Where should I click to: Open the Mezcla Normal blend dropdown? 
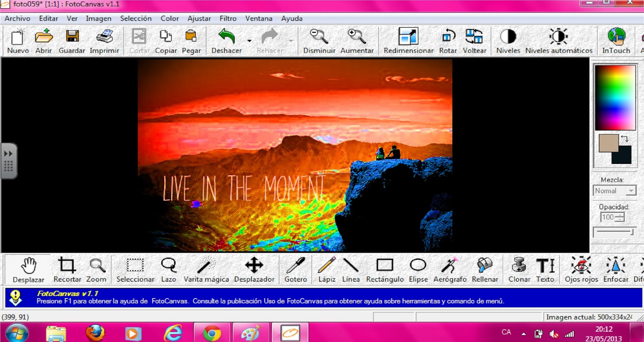point(631,191)
